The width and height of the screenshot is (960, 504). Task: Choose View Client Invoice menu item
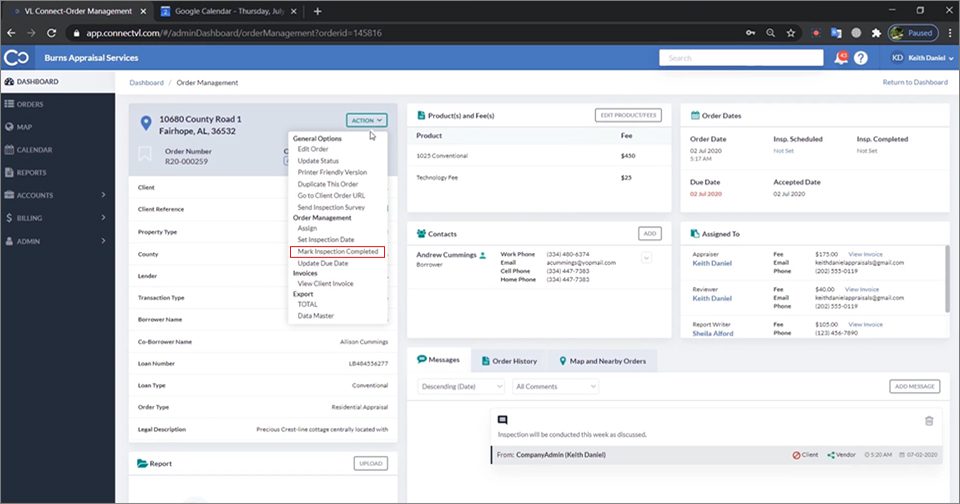coord(325,284)
